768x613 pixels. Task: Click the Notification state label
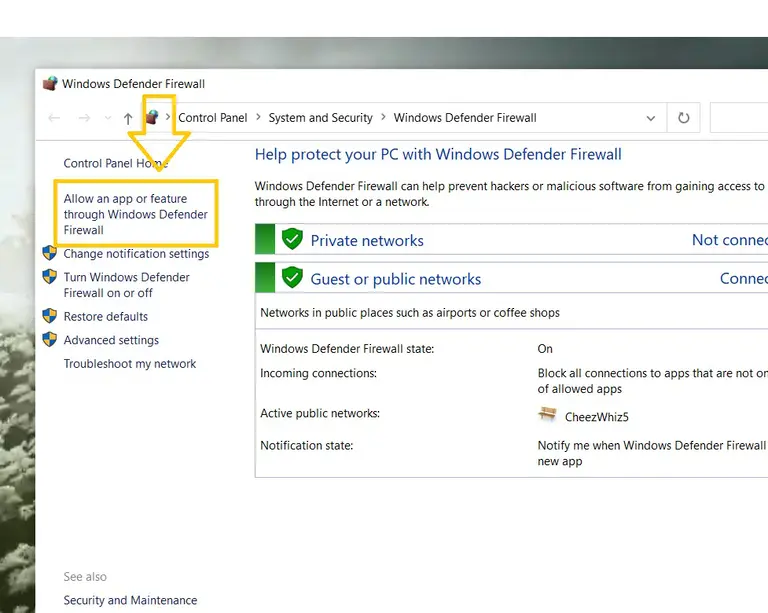tap(307, 446)
